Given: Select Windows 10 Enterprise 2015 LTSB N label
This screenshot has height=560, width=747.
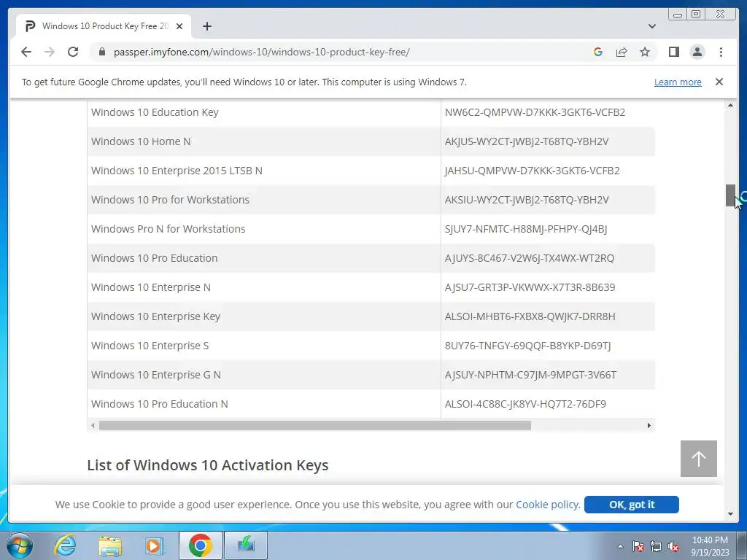Looking at the screenshot, I should [x=177, y=171].
